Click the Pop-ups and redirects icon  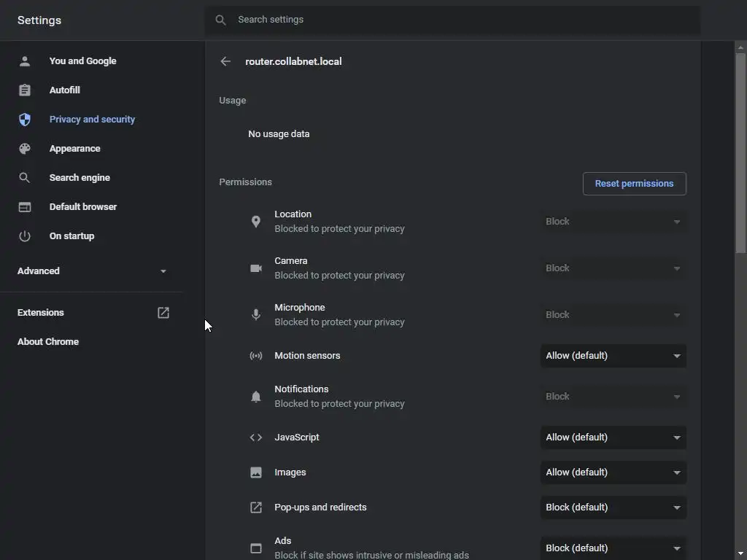click(256, 507)
